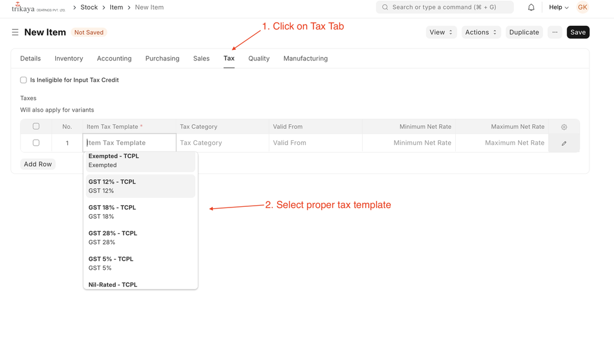The height and width of the screenshot is (364, 614).
Task: Go to the Accounting tab
Action: tap(115, 58)
